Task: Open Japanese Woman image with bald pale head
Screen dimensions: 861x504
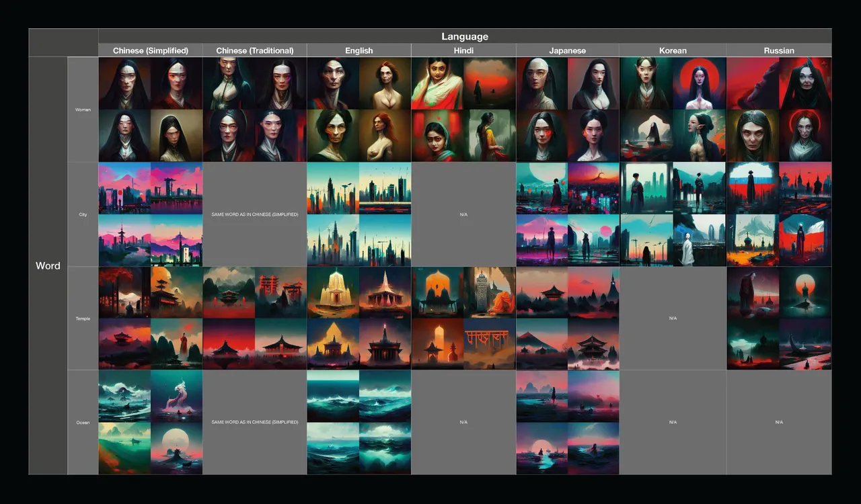Action: [542, 83]
